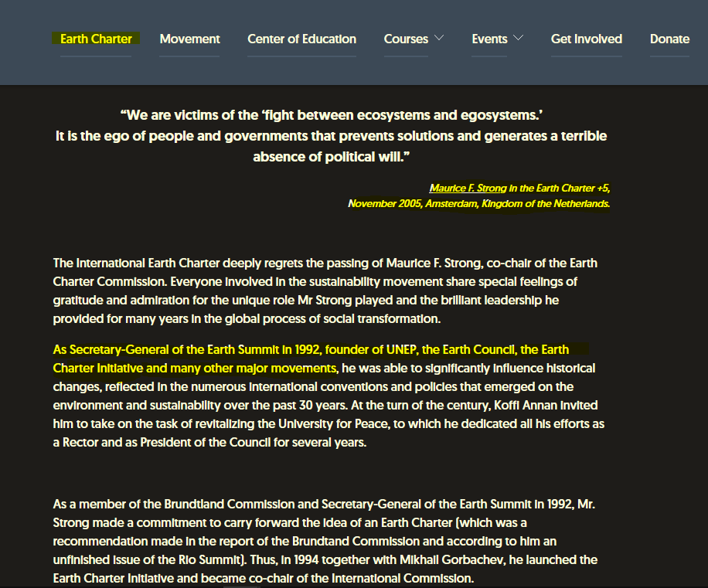This screenshot has height=588, width=708.
Task: Expand the Events dropdown chevron
Action: click(519, 37)
